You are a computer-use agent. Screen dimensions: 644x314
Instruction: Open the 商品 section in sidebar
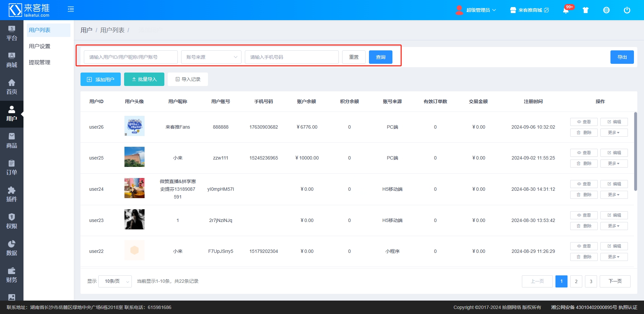coord(12,141)
